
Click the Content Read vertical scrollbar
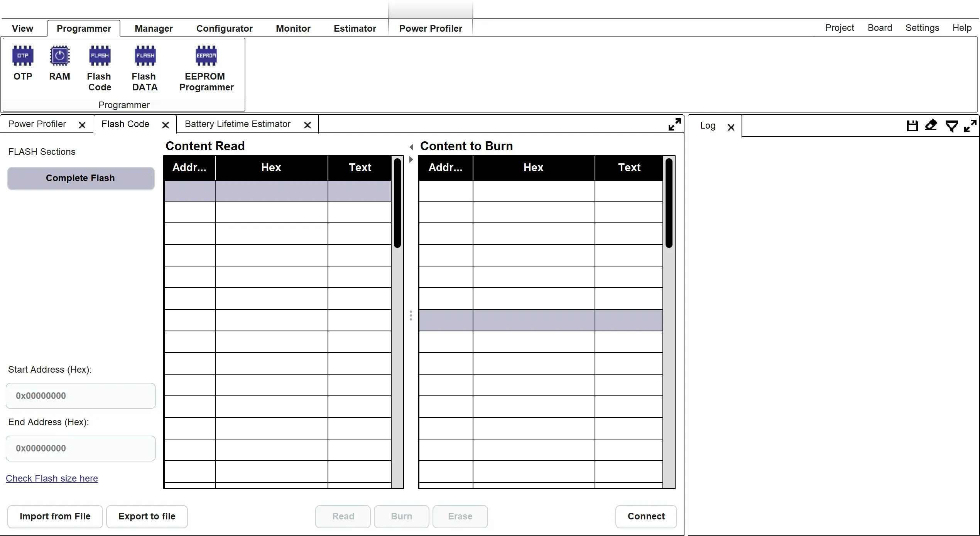397,203
